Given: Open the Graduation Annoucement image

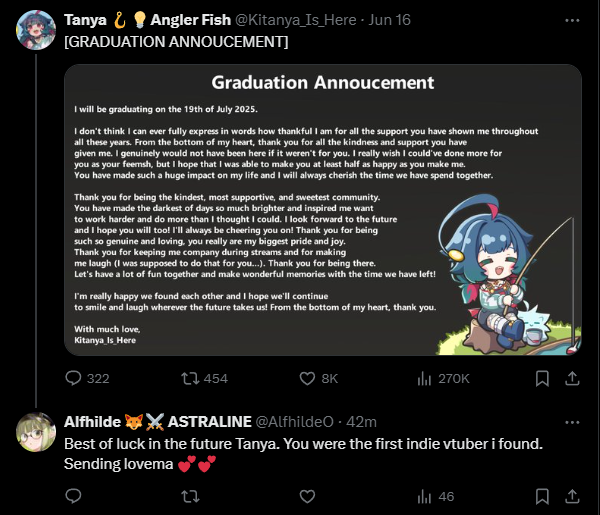Looking at the screenshot, I should (322, 210).
